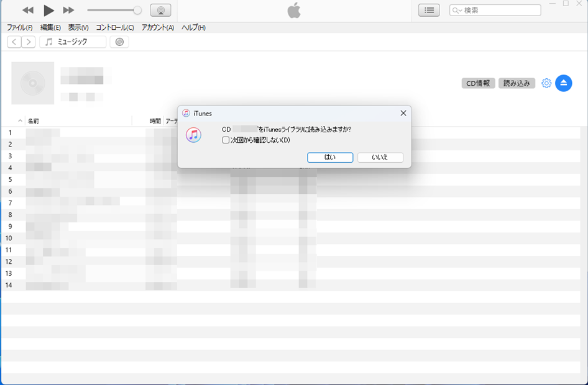Click the CD album artwork thumbnail
The height and width of the screenshot is (385, 588).
pos(32,83)
